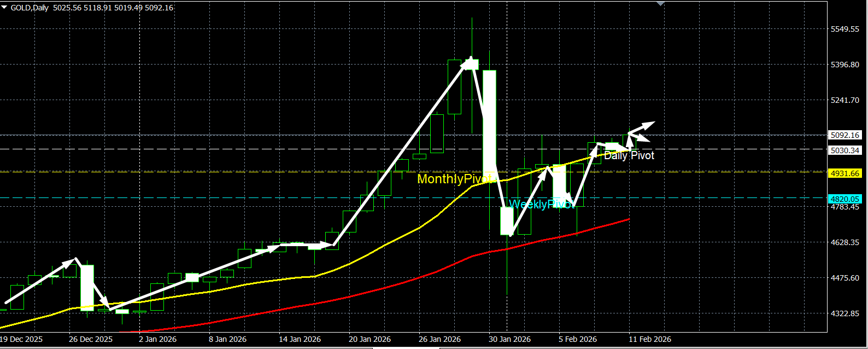868x349 pixels.
Task: Click the 19 Dec 2025 date label
Action: [21, 339]
